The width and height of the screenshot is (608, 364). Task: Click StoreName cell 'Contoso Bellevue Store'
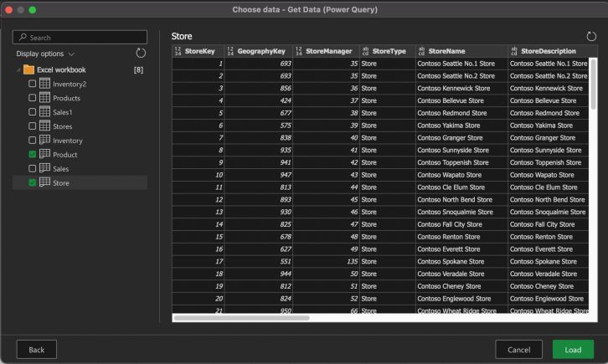click(461, 100)
